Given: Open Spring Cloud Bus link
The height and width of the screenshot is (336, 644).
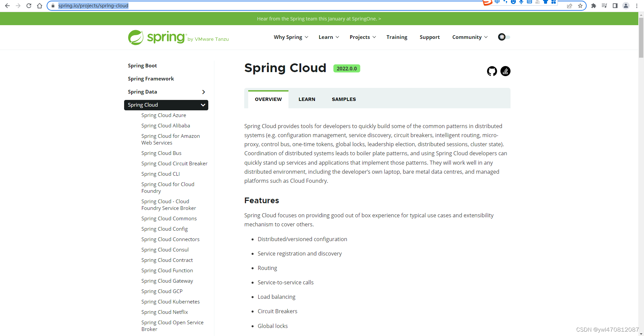Looking at the screenshot, I should point(161,153).
